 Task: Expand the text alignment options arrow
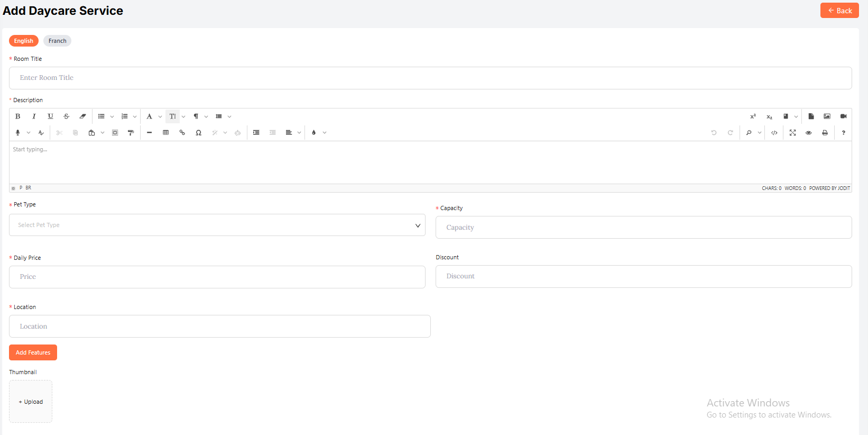(299, 133)
